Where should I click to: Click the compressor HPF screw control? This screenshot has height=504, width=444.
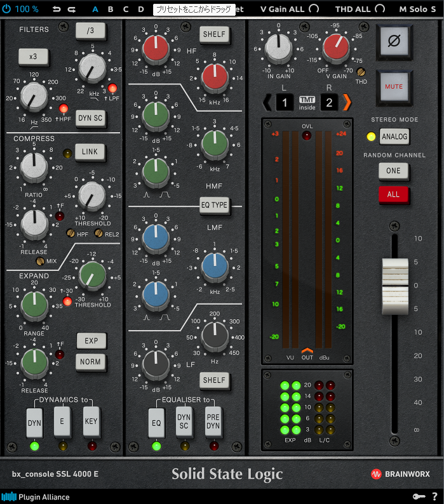coord(71,233)
